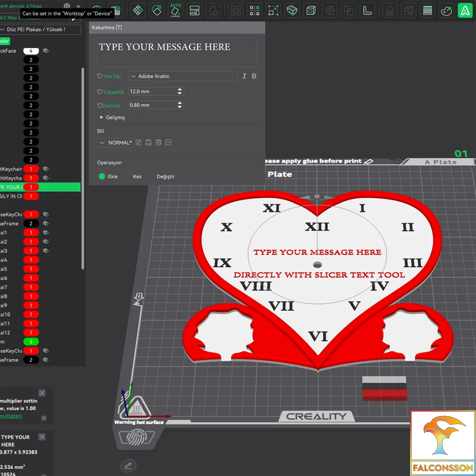Select the Ekle operation radio button

click(x=102, y=177)
